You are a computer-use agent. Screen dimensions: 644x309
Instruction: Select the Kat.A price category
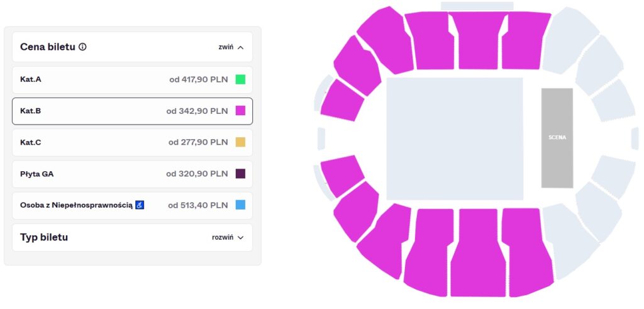(x=132, y=80)
